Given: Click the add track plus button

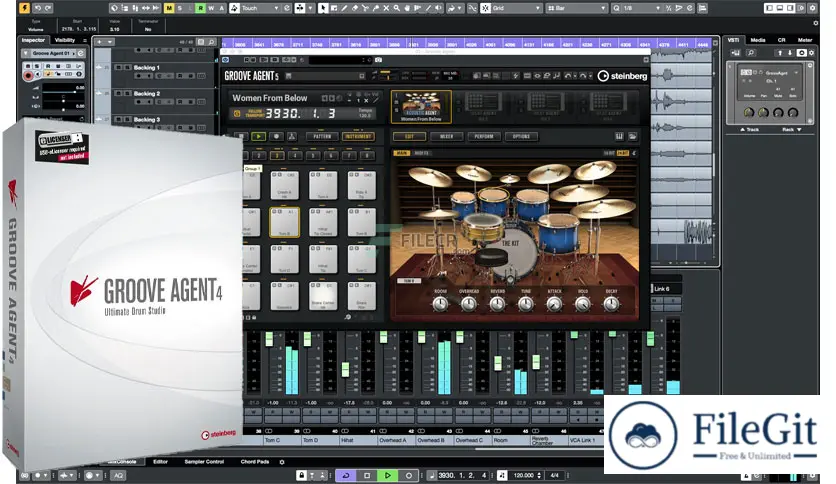Looking at the screenshot, I should click(x=100, y=42).
